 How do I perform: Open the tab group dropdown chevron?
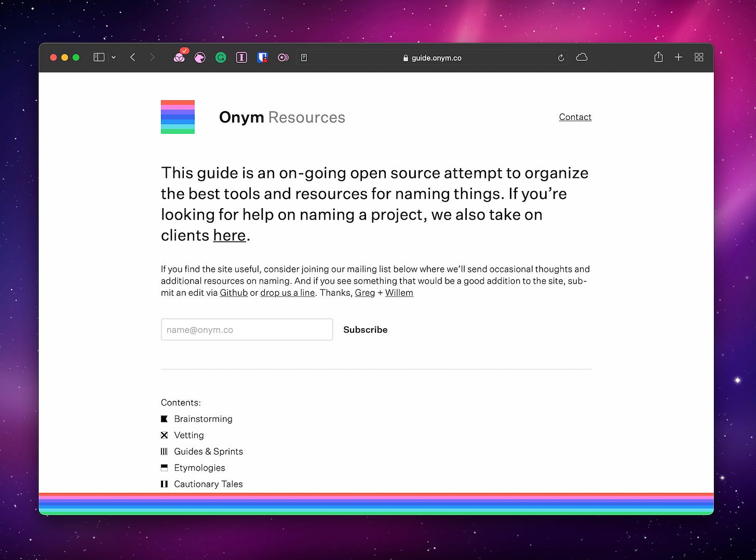click(x=114, y=58)
